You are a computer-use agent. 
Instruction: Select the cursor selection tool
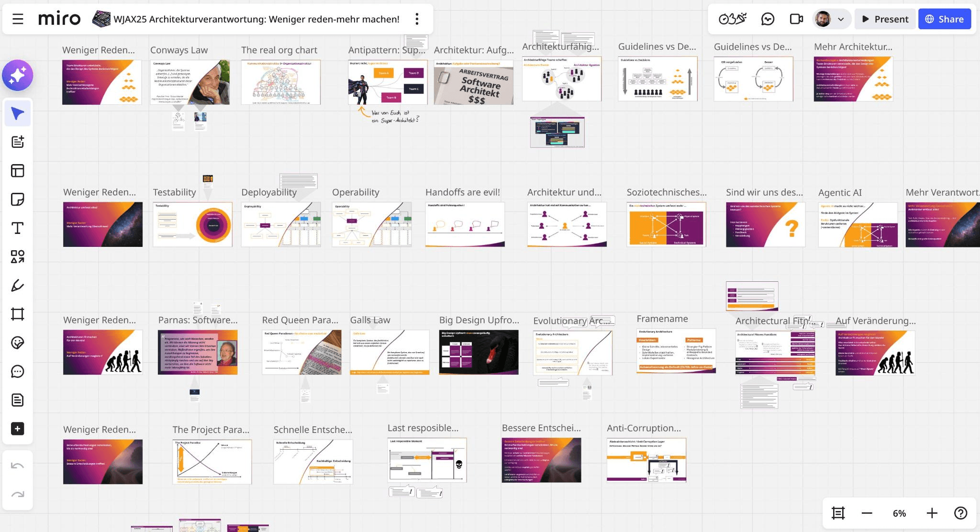point(18,113)
